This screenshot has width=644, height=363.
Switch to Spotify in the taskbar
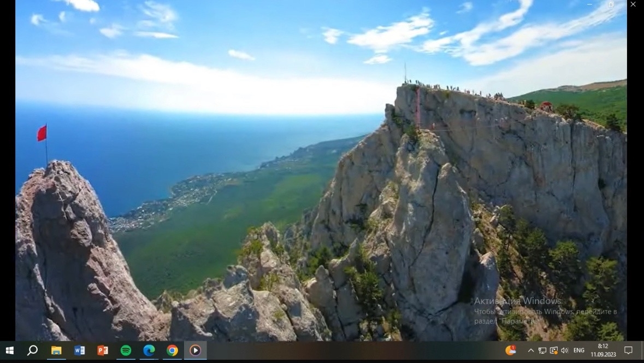pyautogui.click(x=126, y=350)
